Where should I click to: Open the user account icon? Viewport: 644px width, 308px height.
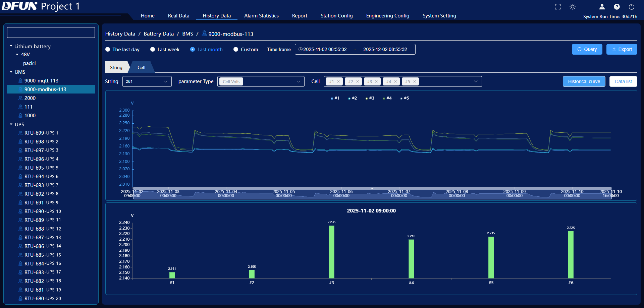602,7
